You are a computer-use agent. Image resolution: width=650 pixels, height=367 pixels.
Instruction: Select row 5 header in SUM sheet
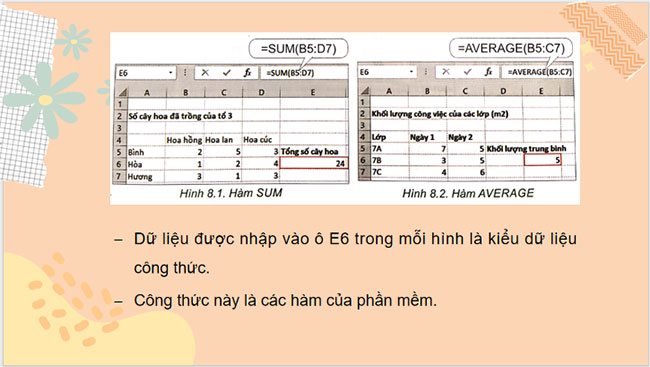pyautogui.click(x=120, y=152)
